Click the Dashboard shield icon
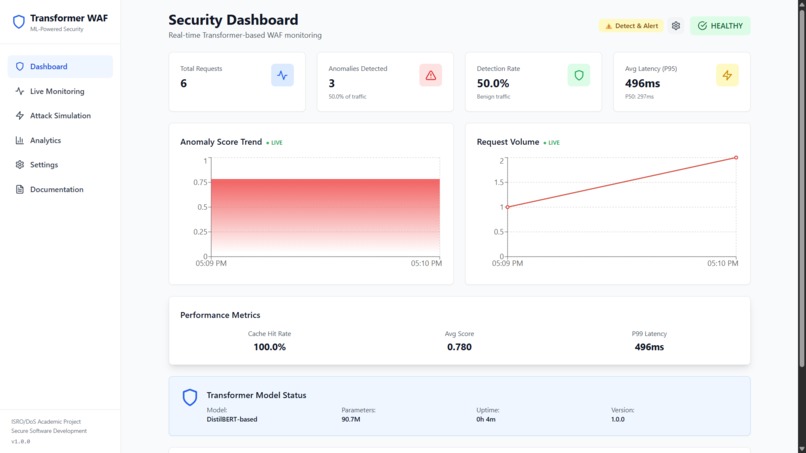 [x=20, y=66]
